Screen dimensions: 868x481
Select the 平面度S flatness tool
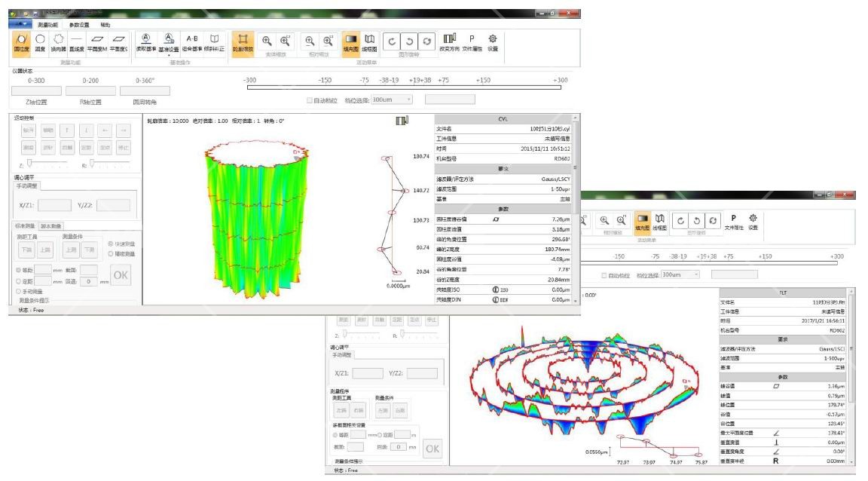tap(118, 43)
